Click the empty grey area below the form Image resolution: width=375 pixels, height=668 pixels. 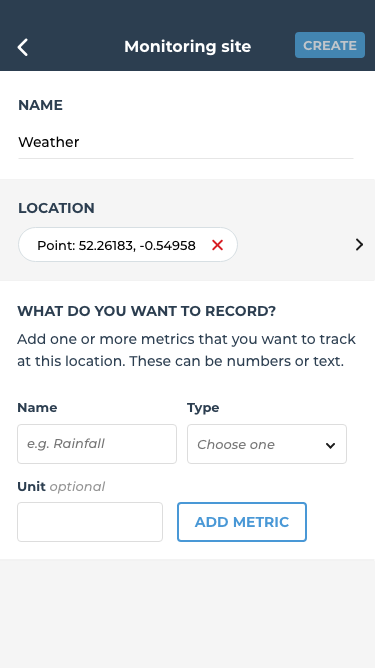click(x=188, y=613)
